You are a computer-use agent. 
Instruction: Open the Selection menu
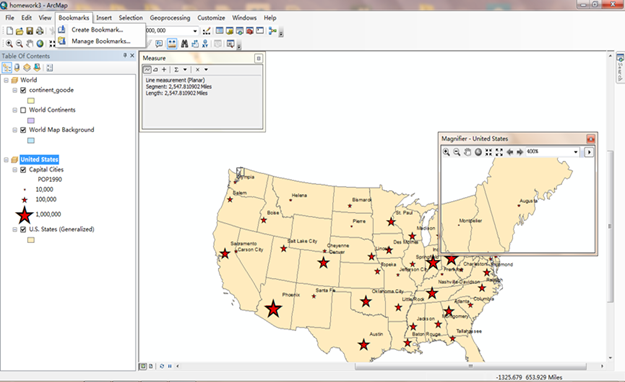click(x=131, y=18)
